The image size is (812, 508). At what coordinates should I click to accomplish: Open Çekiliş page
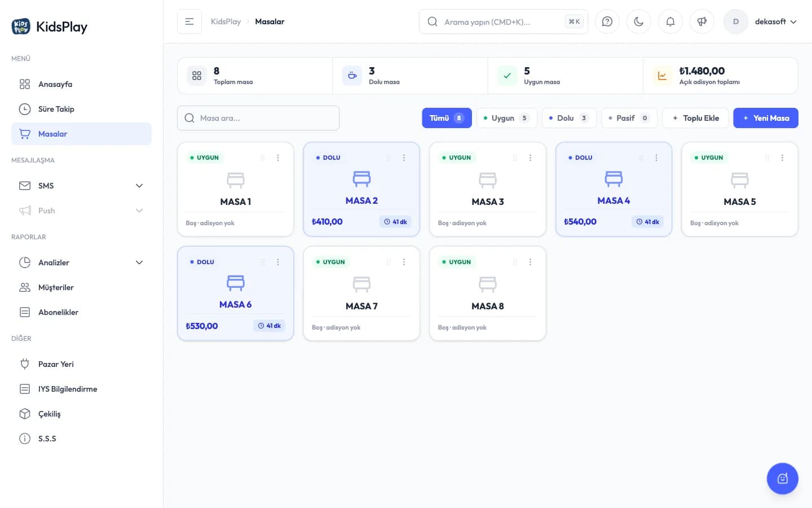[81, 414]
